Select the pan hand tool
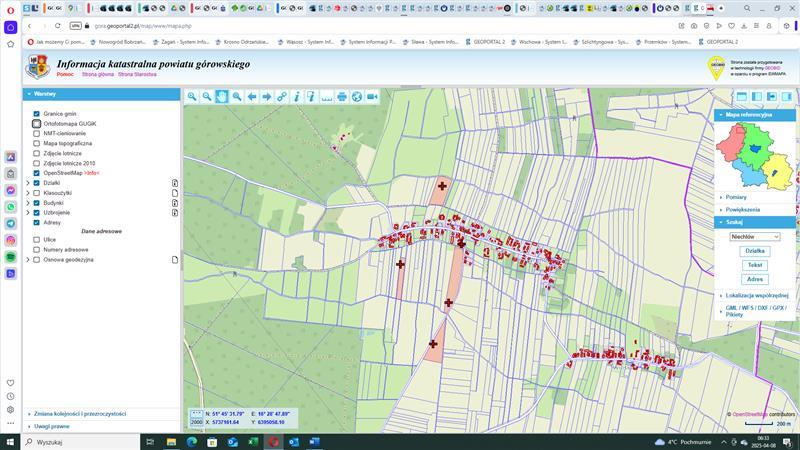 222,96
